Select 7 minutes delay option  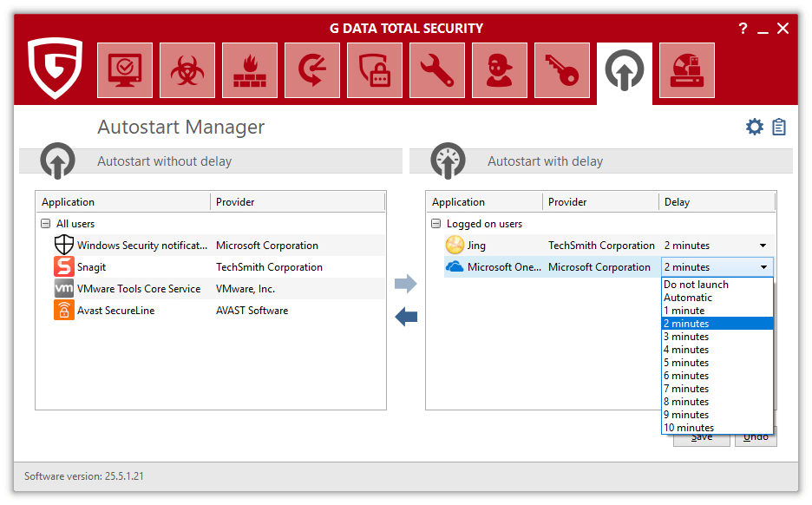click(x=717, y=389)
